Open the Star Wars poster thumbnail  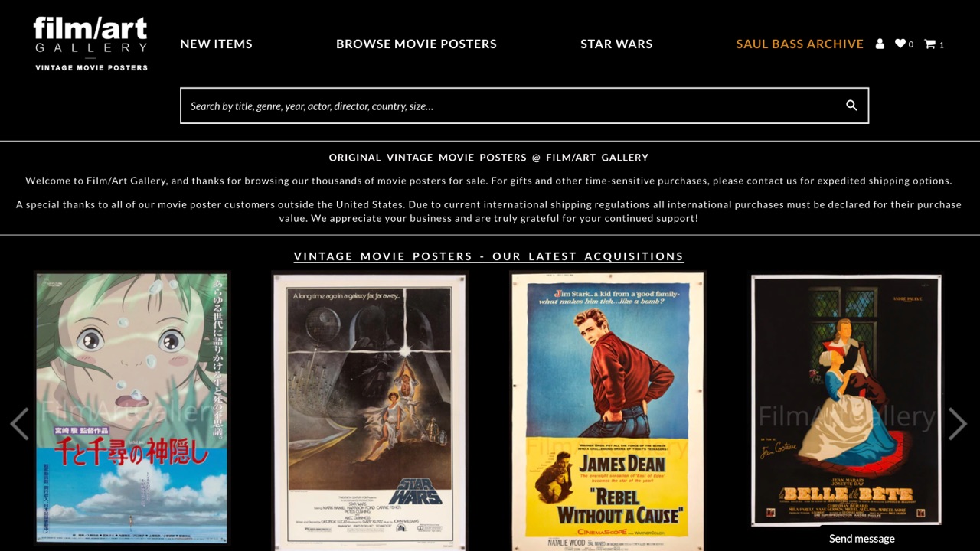click(370, 412)
